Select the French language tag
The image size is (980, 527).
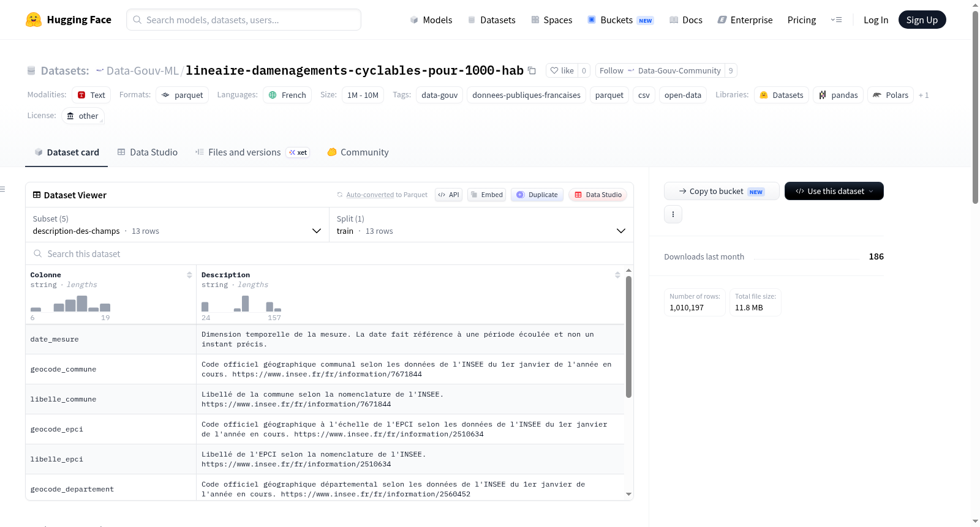click(287, 95)
